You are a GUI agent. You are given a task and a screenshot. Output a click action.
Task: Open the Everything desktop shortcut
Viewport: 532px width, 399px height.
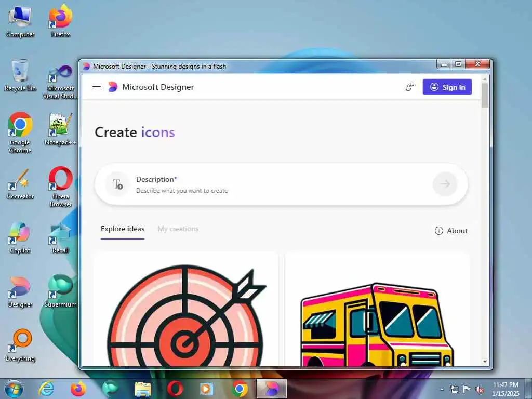[x=20, y=345]
